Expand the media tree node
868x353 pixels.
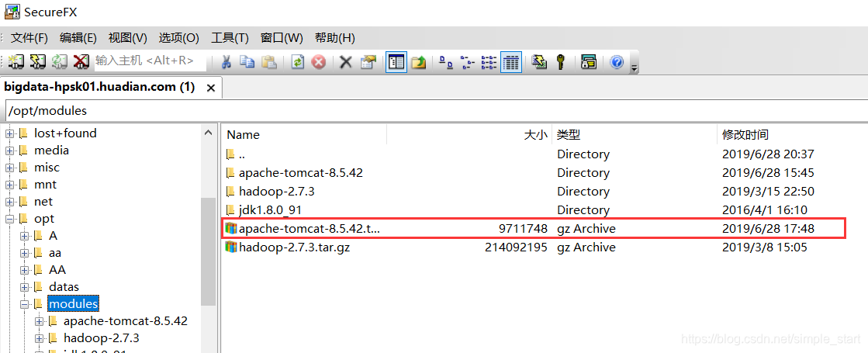[10, 151]
